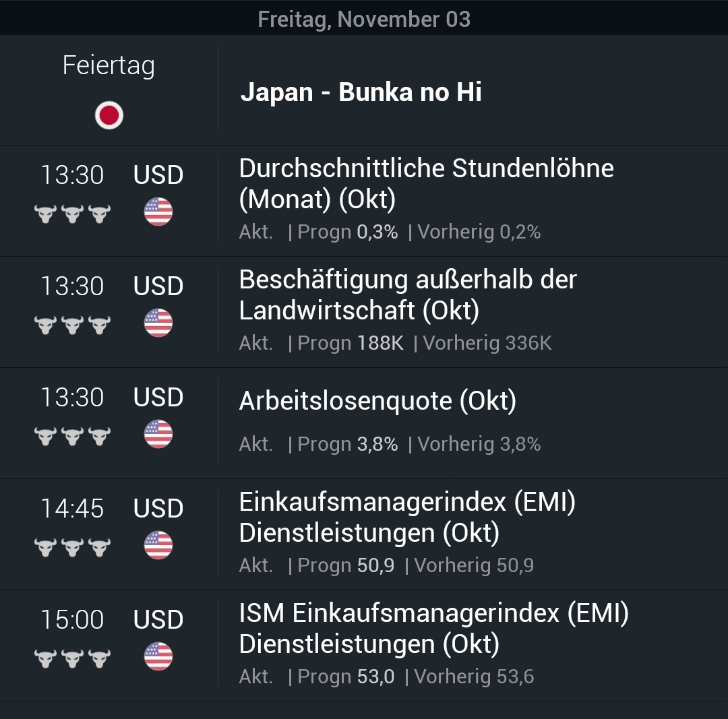Click the three bulls beside Beschäftigung event

pos(71,323)
